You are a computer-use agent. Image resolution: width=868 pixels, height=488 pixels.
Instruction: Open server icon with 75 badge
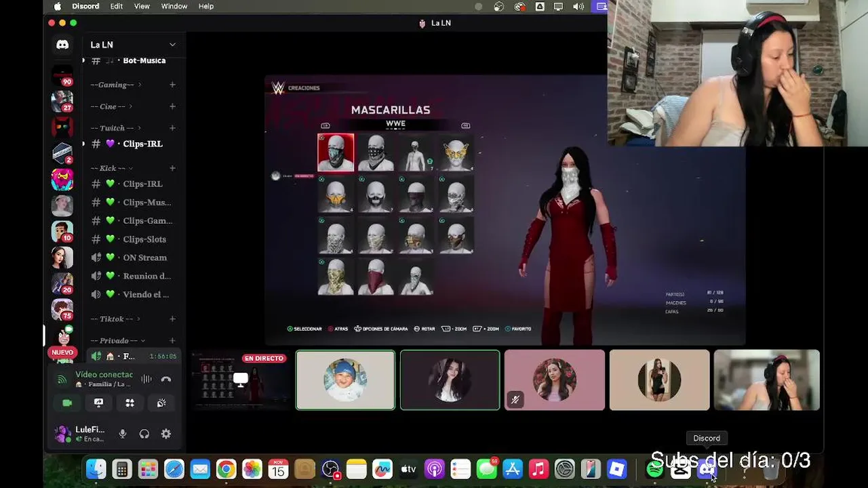(x=62, y=309)
